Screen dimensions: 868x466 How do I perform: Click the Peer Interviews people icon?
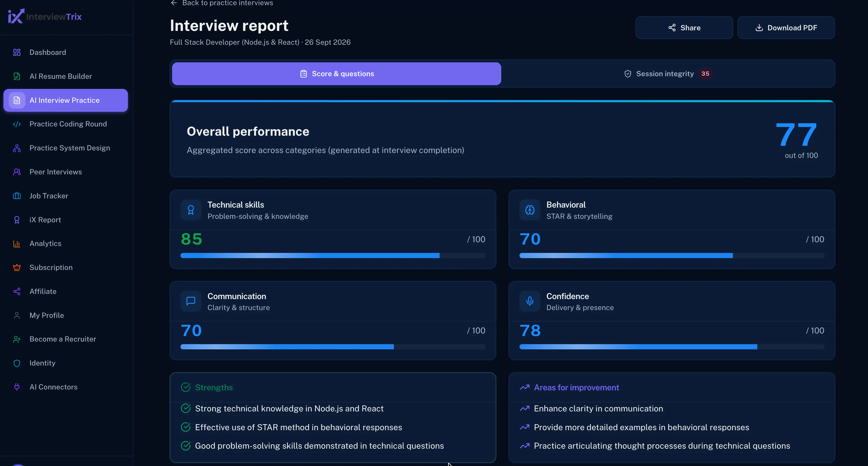(x=17, y=172)
